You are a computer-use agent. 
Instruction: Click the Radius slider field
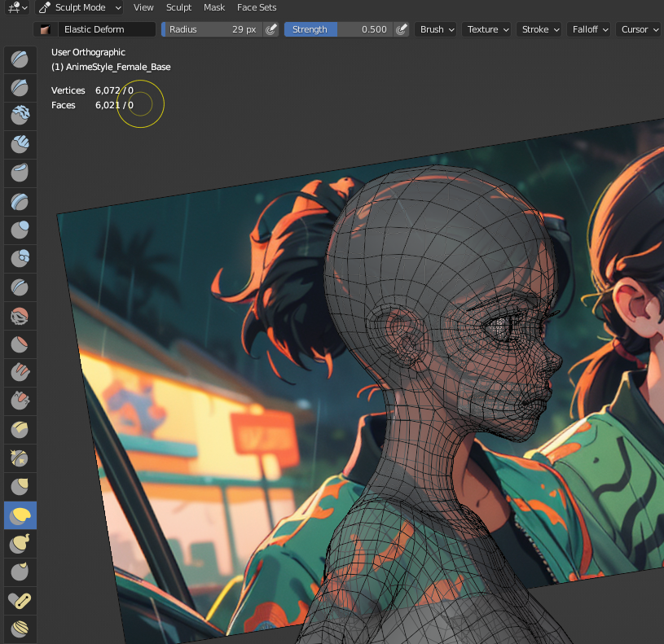tap(213, 29)
